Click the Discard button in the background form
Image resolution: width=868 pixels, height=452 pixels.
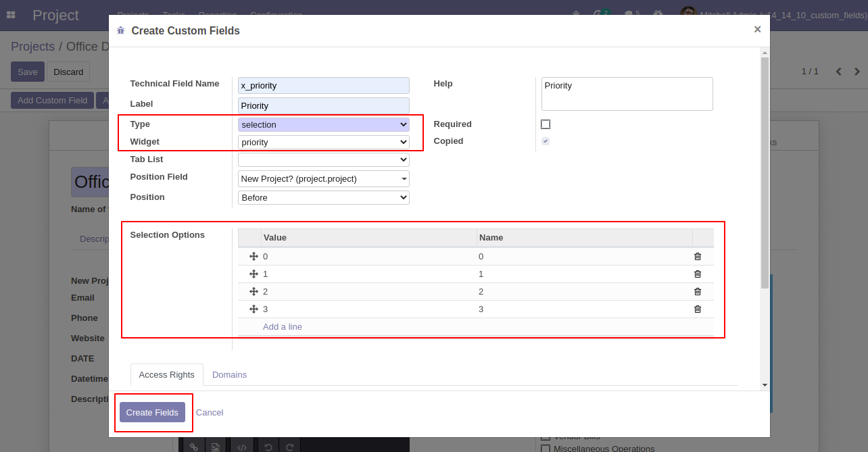point(68,72)
